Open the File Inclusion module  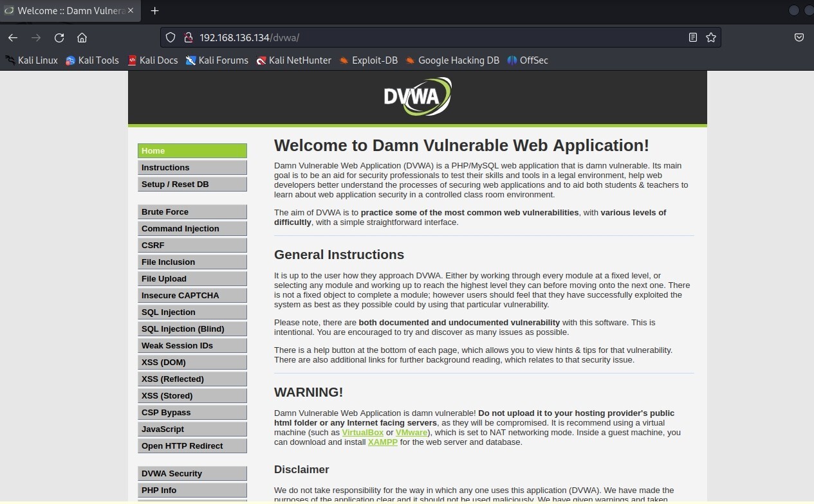(x=192, y=262)
